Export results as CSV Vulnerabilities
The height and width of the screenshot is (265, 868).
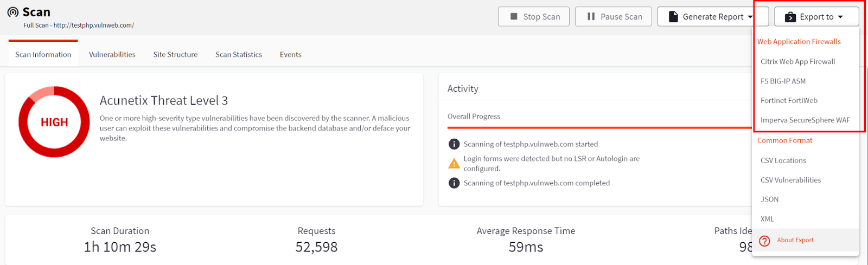click(790, 180)
